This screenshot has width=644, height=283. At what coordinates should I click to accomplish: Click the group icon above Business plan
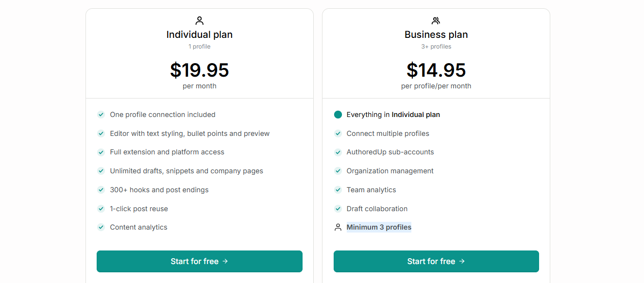pos(436,20)
